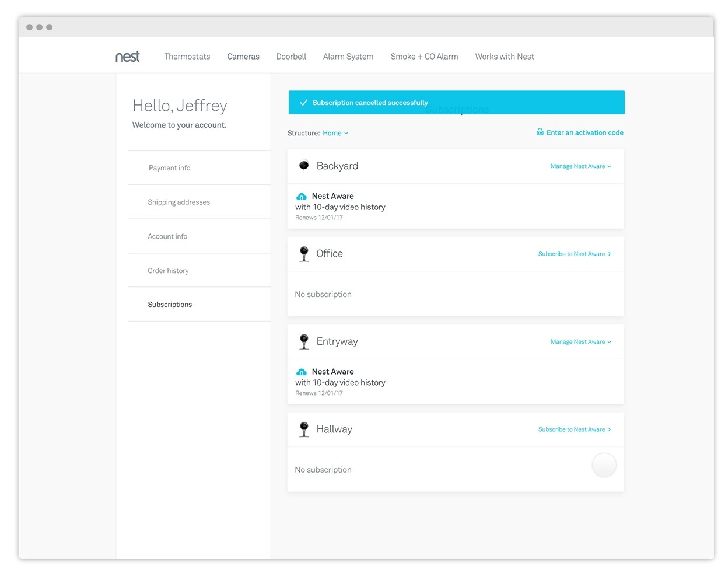The image size is (728, 580).
Task: Click 'Structure:' label
Action: (x=303, y=133)
